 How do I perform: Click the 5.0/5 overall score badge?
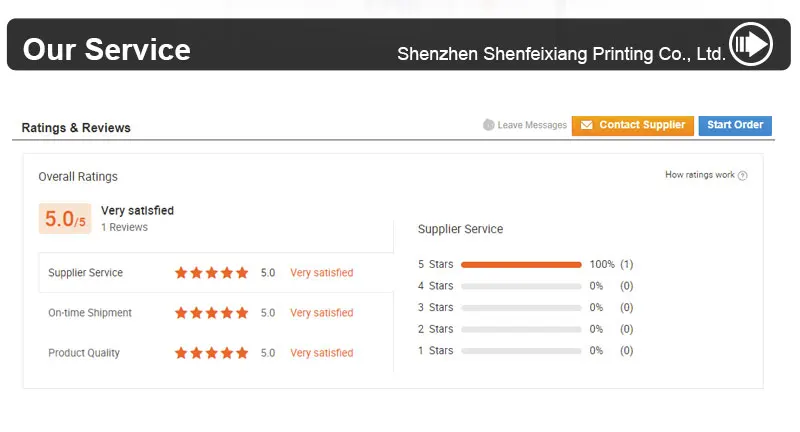[65, 219]
